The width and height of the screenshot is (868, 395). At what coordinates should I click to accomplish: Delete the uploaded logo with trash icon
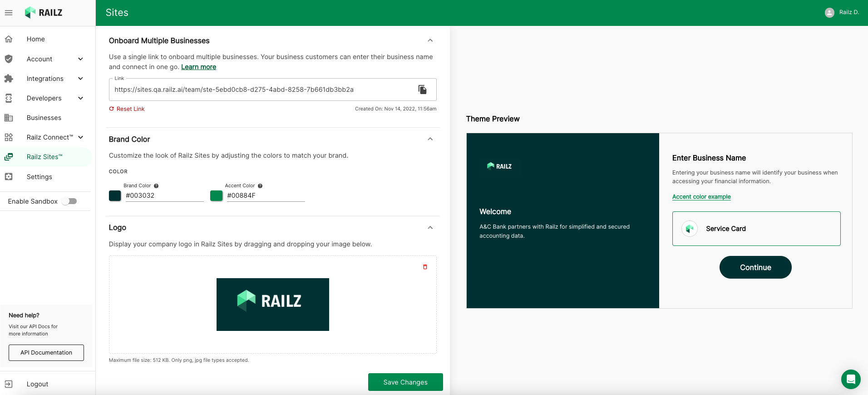(425, 267)
